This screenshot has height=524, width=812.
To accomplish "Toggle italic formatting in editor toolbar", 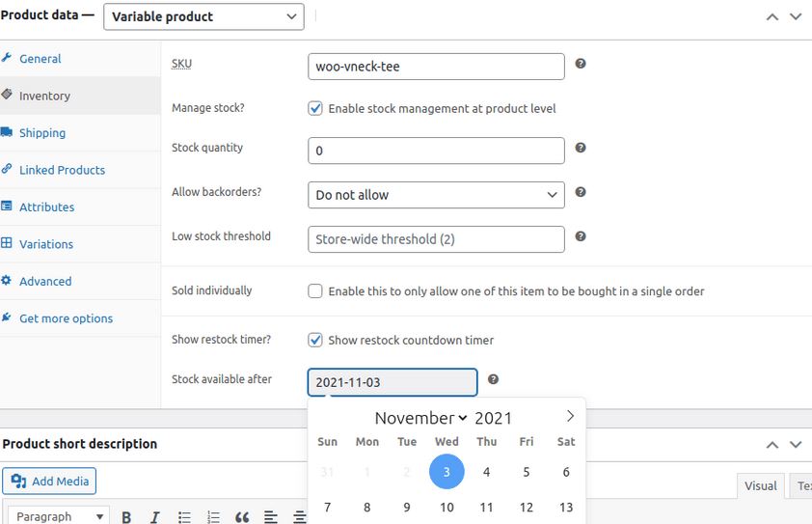I will pos(154,516).
